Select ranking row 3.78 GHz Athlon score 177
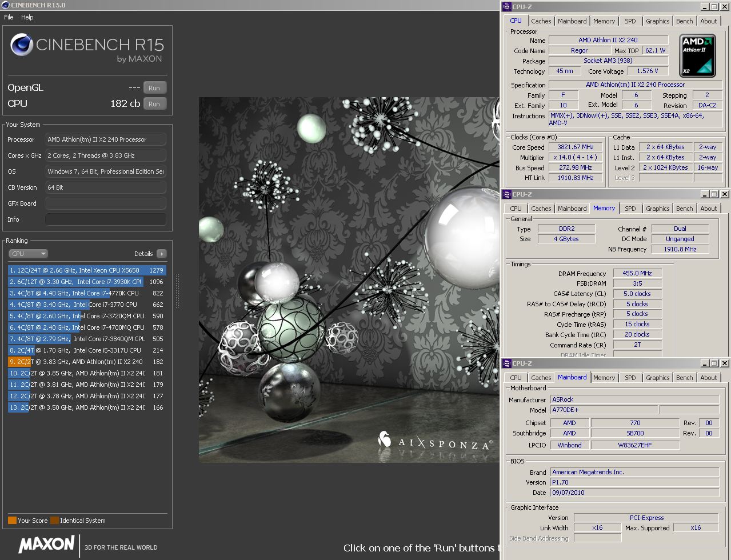731x560 pixels. [x=87, y=396]
